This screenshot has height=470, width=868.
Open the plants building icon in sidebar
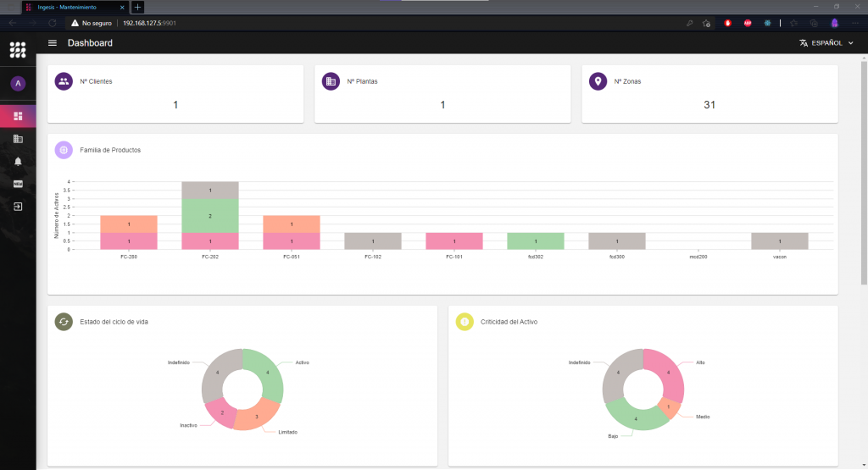point(18,138)
